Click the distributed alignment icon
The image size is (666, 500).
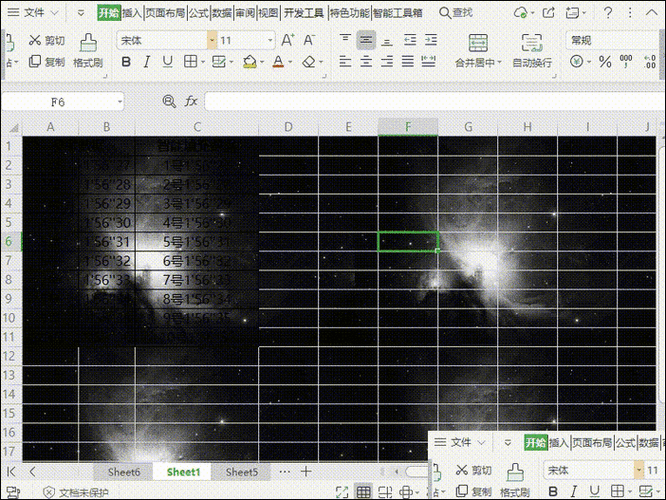[x=429, y=62]
